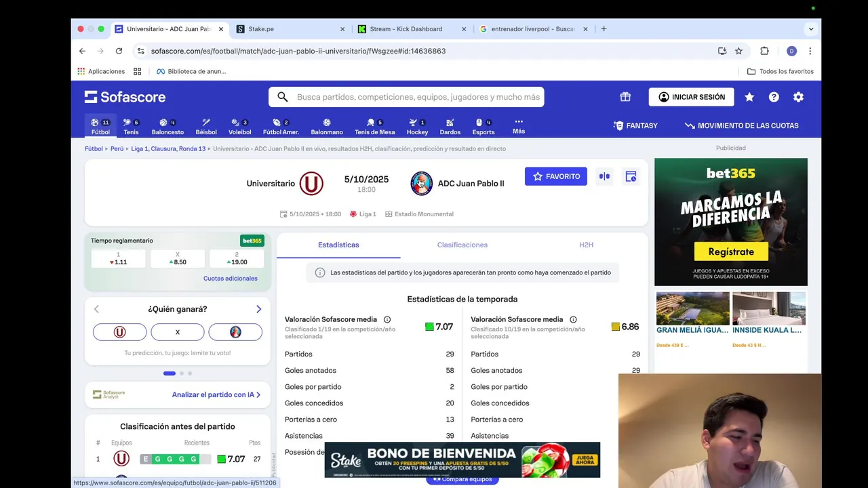Open the Tenis de Mesa category

[x=374, y=127]
